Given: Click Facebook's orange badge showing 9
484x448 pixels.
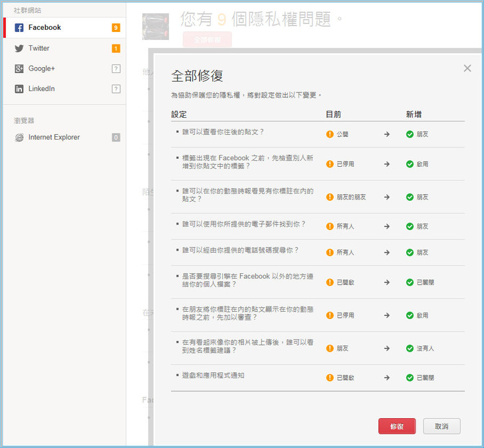Looking at the screenshot, I should coord(116,28).
